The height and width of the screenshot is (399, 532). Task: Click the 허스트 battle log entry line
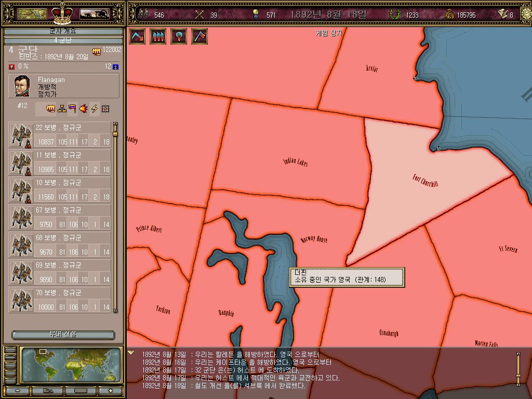pyautogui.click(x=241, y=378)
